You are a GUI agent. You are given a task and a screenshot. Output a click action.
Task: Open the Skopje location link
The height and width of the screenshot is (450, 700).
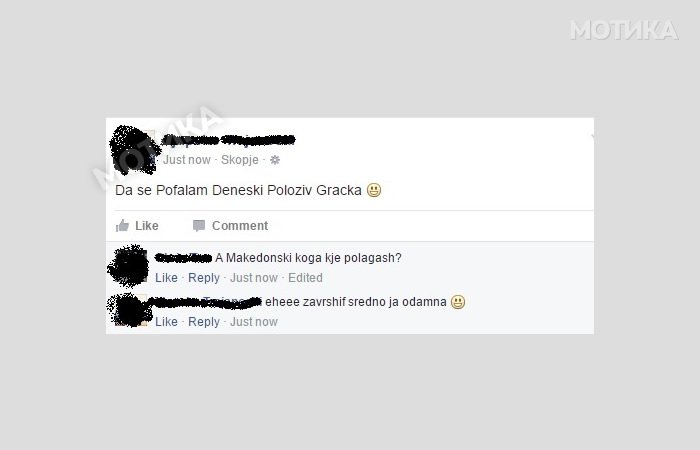(x=240, y=160)
